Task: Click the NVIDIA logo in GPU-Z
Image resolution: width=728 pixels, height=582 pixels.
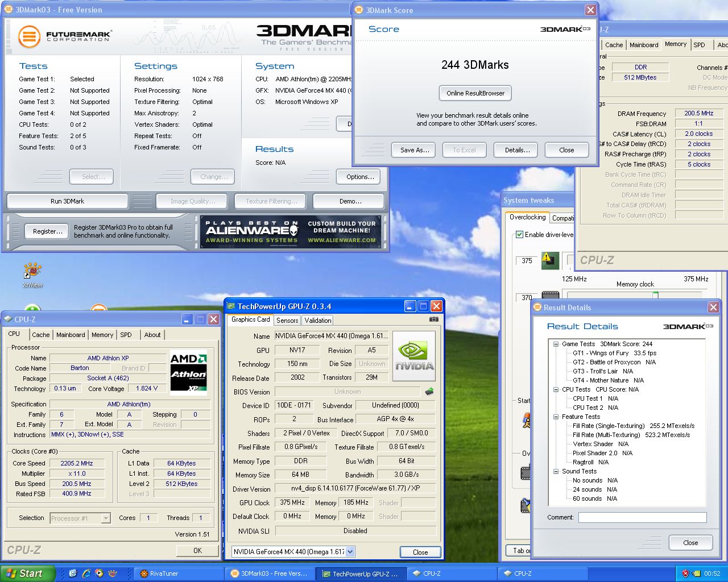Action: click(x=414, y=356)
